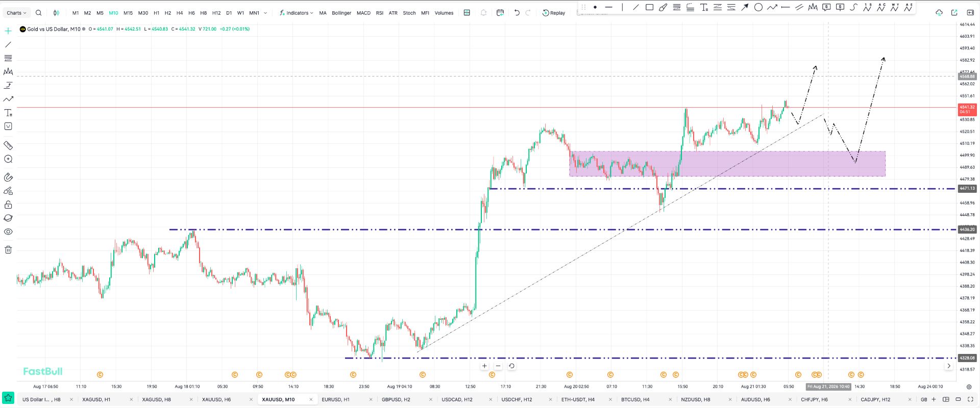Screen dimensions: 980x408
Task: Select the vertical line drawing tool
Action: 622,7
